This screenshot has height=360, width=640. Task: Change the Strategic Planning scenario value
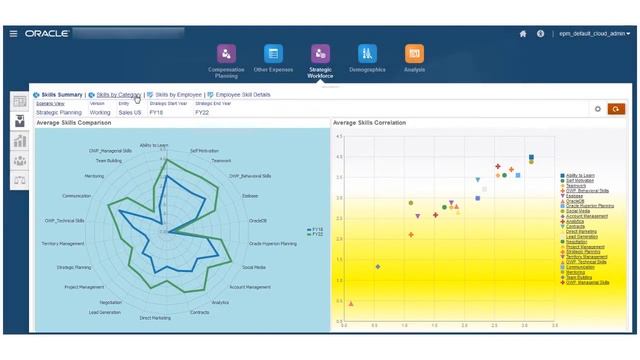(59, 112)
